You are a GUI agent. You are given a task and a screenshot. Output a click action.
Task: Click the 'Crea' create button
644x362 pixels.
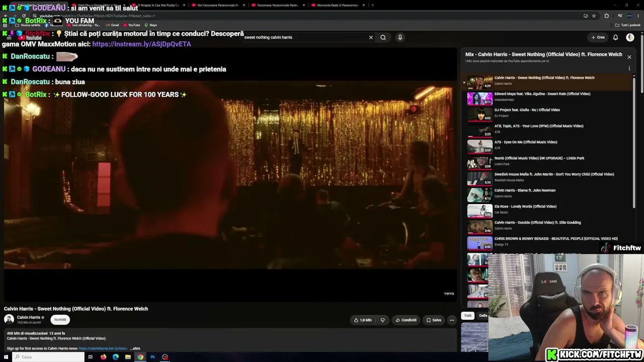(x=598, y=37)
